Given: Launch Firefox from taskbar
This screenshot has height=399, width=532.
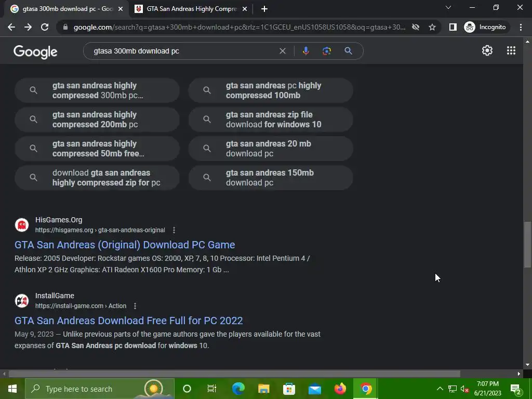Looking at the screenshot, I should 340,389.
